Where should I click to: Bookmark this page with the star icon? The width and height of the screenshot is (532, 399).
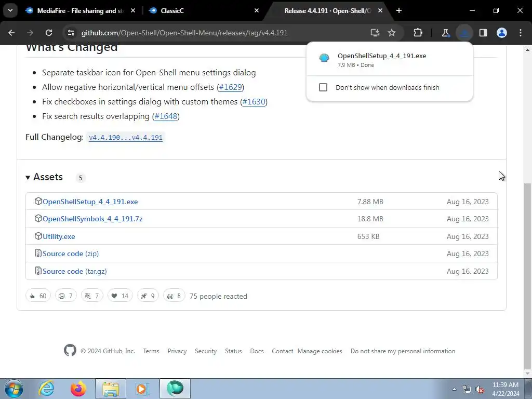pos(392,33)
